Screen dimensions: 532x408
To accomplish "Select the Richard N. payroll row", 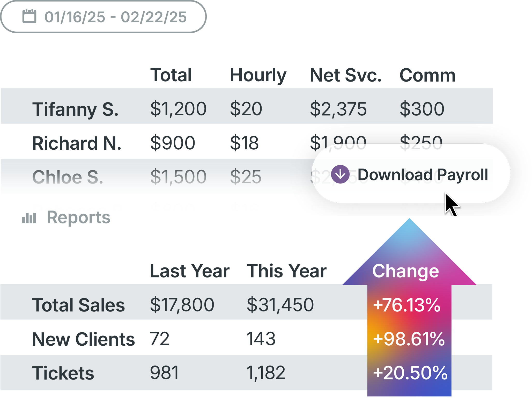I will [246, 141].
